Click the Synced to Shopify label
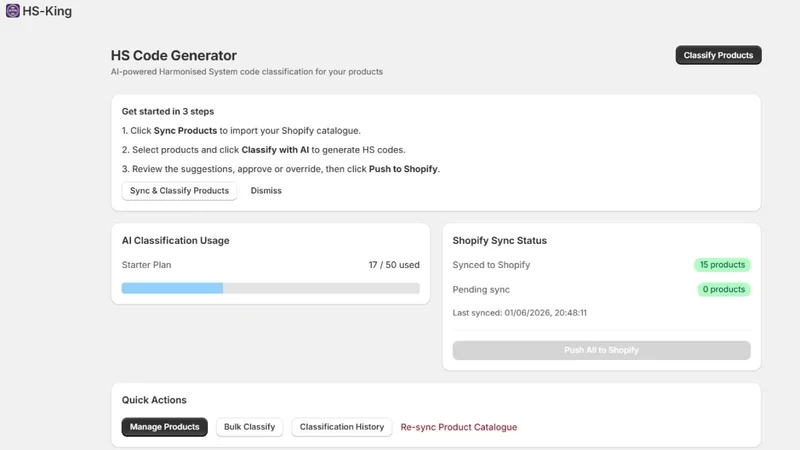800x450 pixels. (x=491, y=265)
